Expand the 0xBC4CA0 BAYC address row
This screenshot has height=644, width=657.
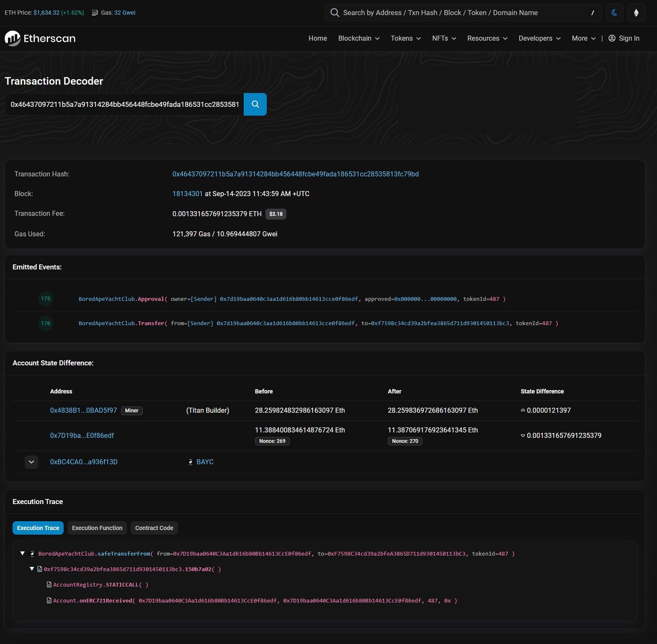click(31, 462)
